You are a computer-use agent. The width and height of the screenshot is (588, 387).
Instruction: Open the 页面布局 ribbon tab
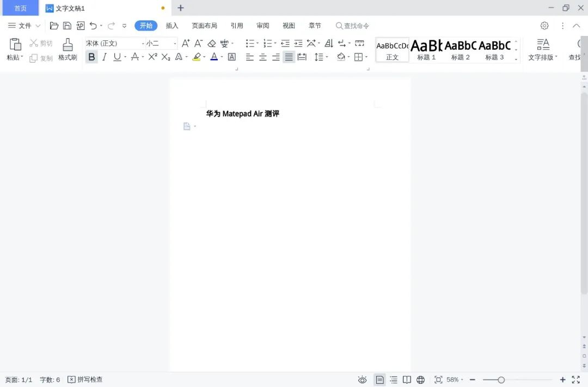click(x=204, y=26)
